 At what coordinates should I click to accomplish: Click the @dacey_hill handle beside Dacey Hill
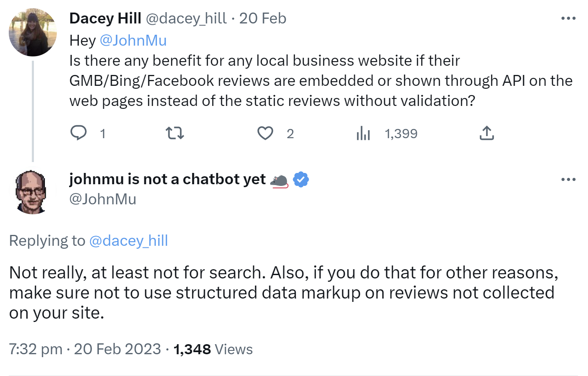186,18
